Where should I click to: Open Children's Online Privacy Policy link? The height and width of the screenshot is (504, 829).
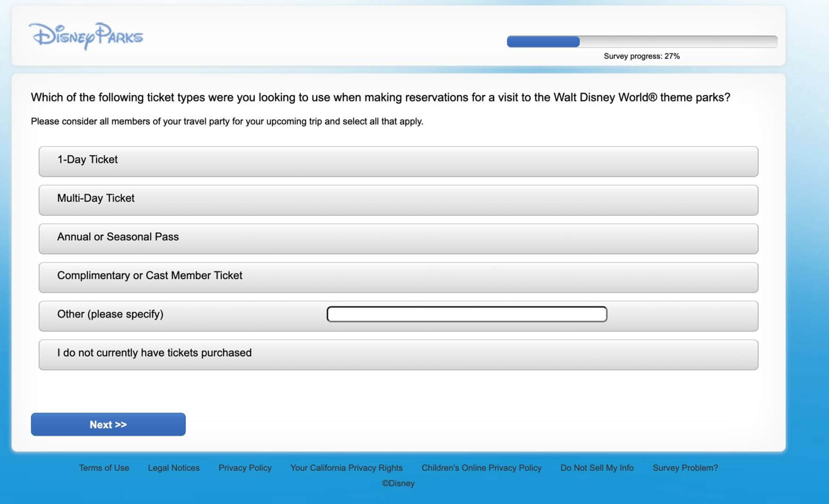point(482,468)
